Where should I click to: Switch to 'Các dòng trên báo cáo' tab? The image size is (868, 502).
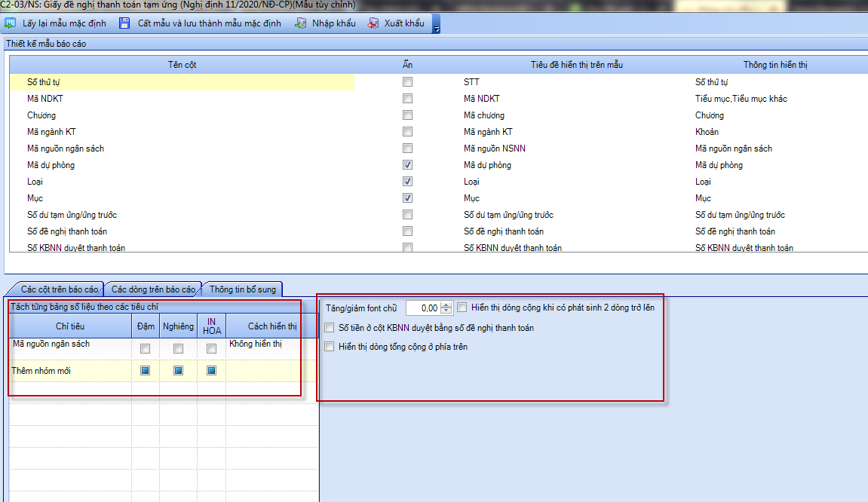tap(153, 289)
